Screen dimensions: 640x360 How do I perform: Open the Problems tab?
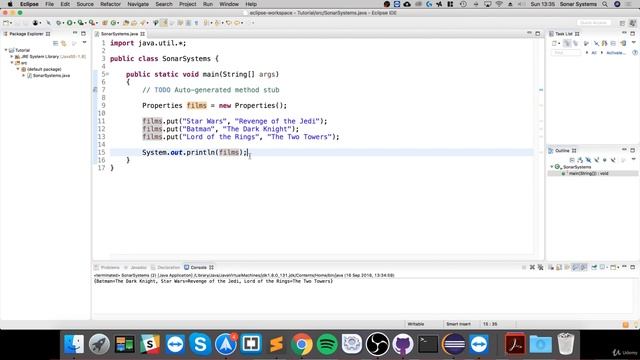[x=107, y=267]
